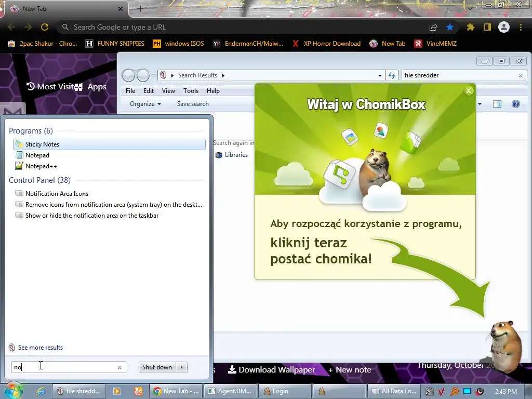This screenshot has width=532, height=399.
Task: Open File menu in Search Results window
Action: point(130,91)
